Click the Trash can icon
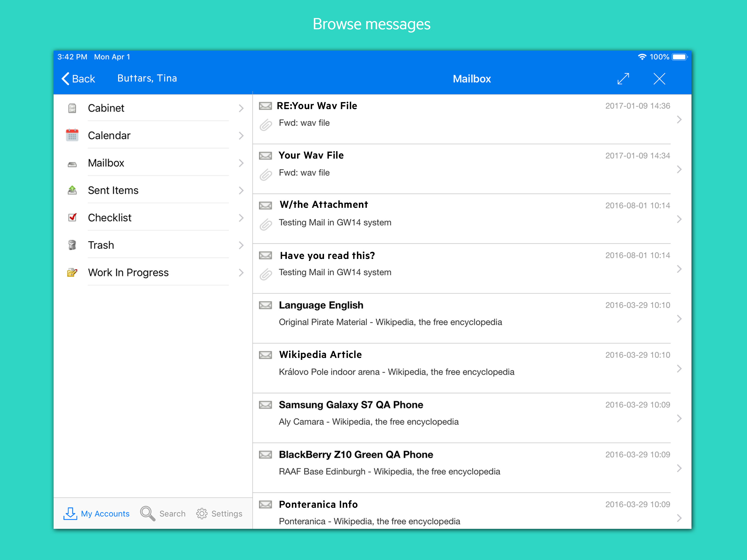 [72, 245]
